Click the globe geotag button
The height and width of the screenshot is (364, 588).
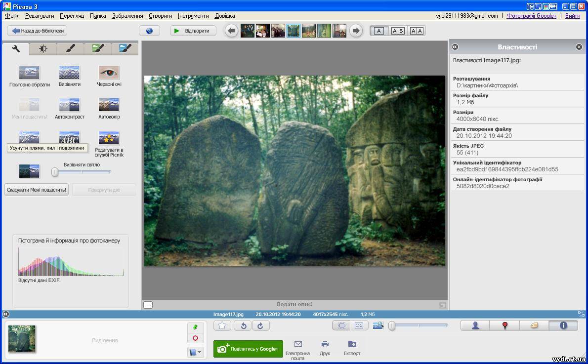pyautogui.click(x=149, y=31)
